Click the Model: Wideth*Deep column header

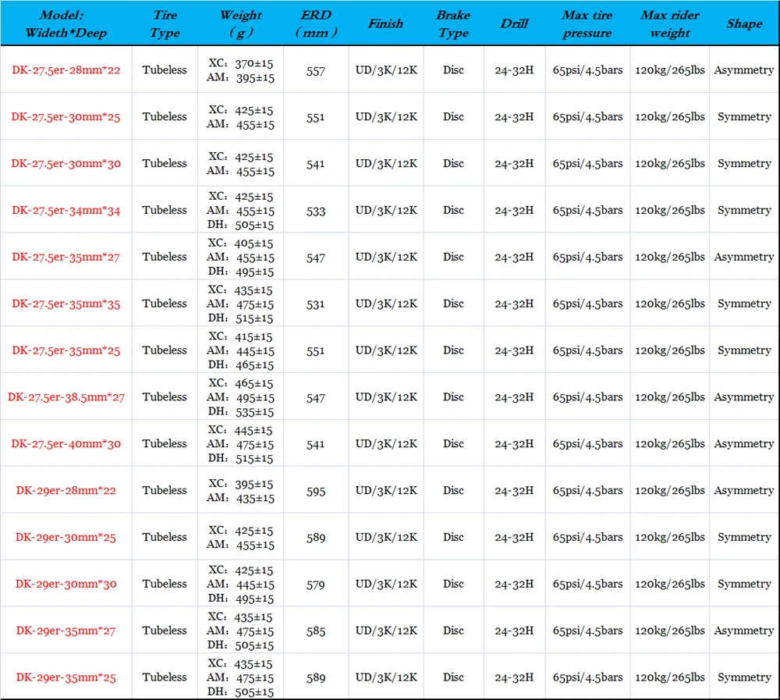(x=66, y=24)
